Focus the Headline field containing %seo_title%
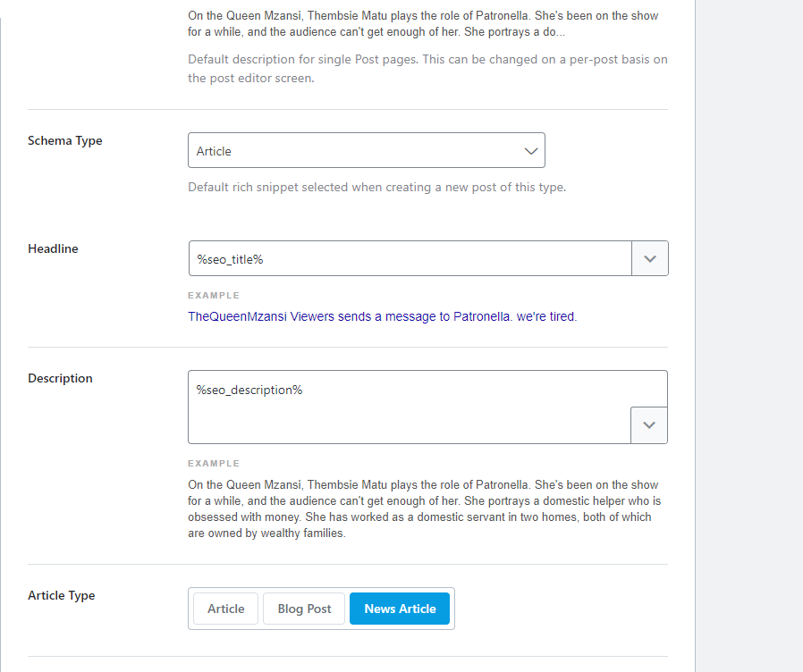 pos(410,258)
